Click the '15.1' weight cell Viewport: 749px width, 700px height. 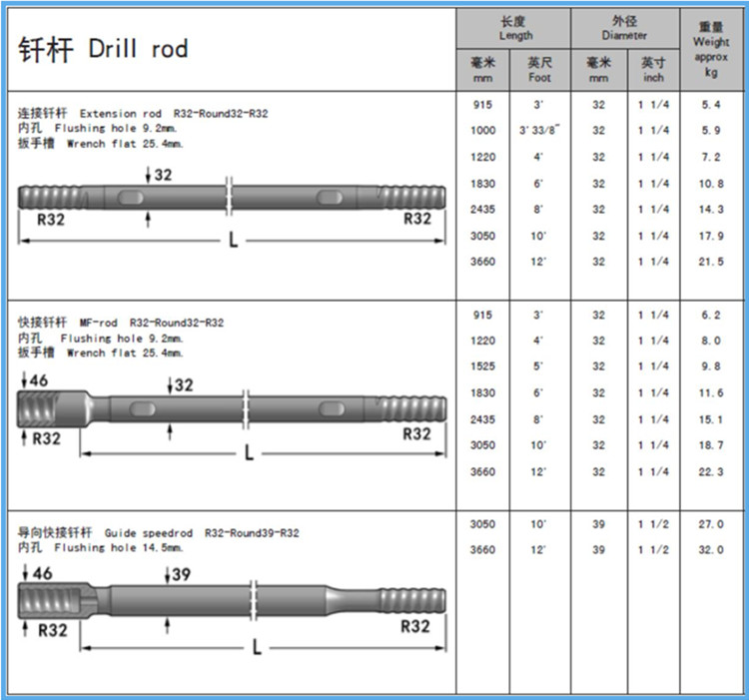(711, 419)
